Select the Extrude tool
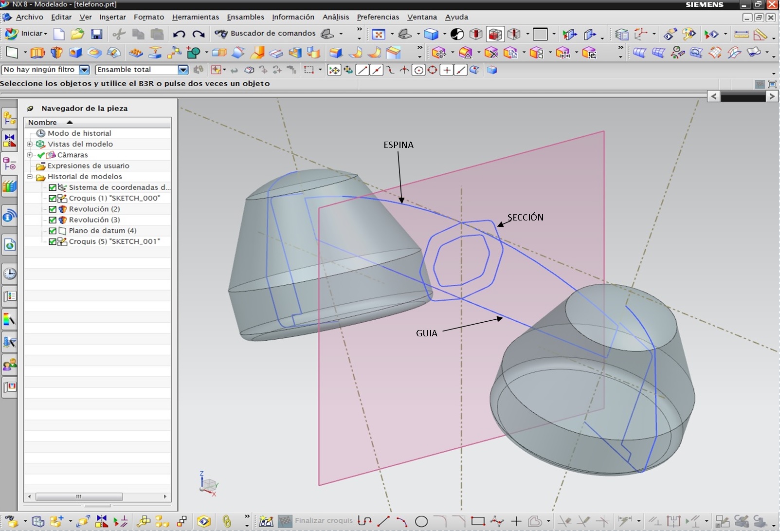The width and height of the screenshot is (780, 532). [x=37, y=53]
